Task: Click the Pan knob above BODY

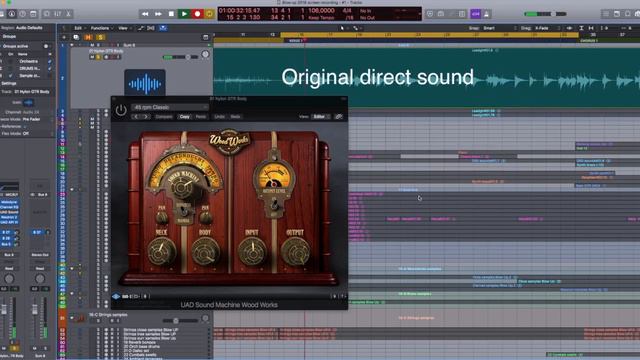Action: [x=205, y=218]
